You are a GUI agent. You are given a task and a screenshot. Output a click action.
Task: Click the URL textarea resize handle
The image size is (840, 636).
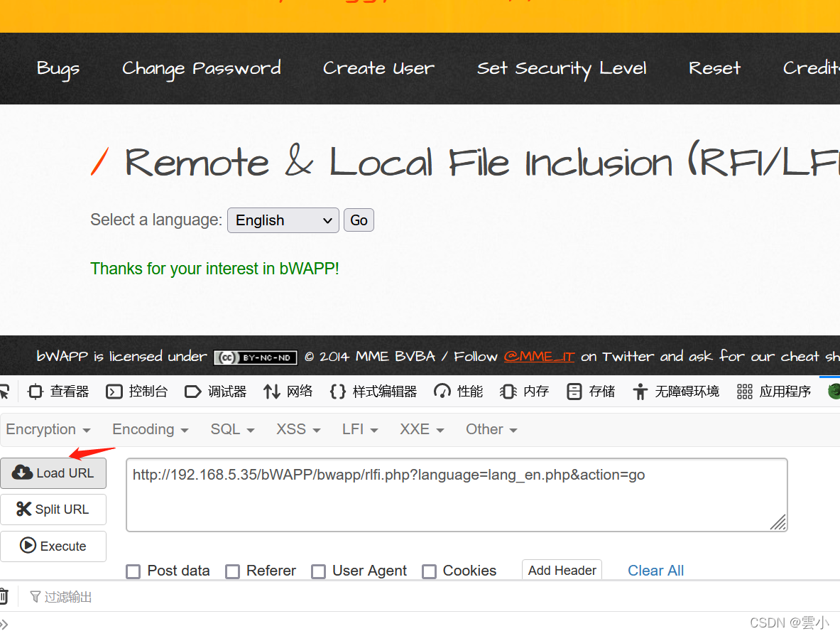tap(778, 522)
